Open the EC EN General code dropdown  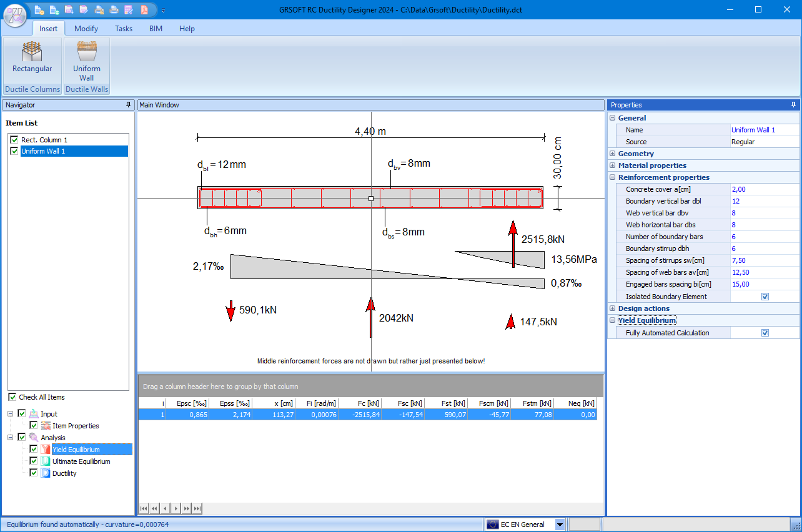(x=559, y=525)
